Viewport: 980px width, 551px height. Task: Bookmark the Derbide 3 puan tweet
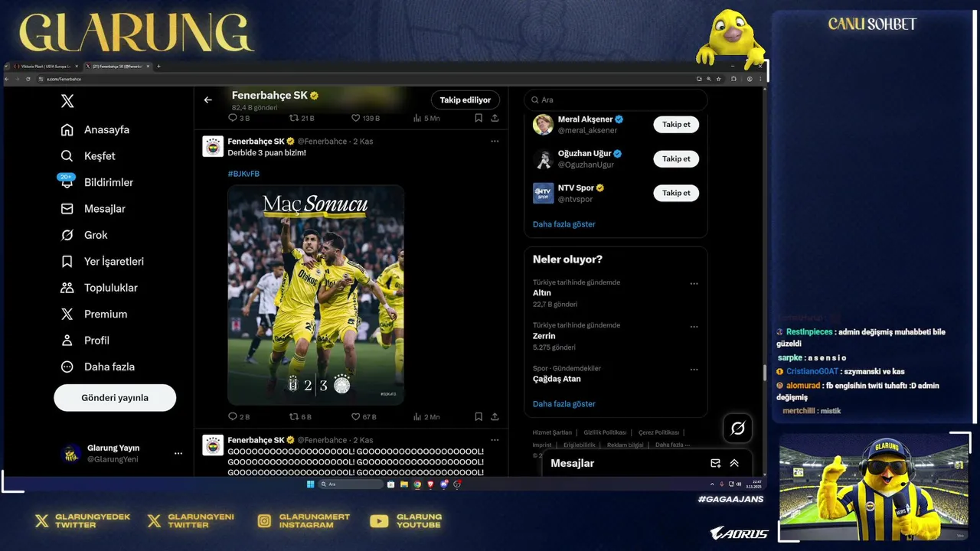(479, 417)
